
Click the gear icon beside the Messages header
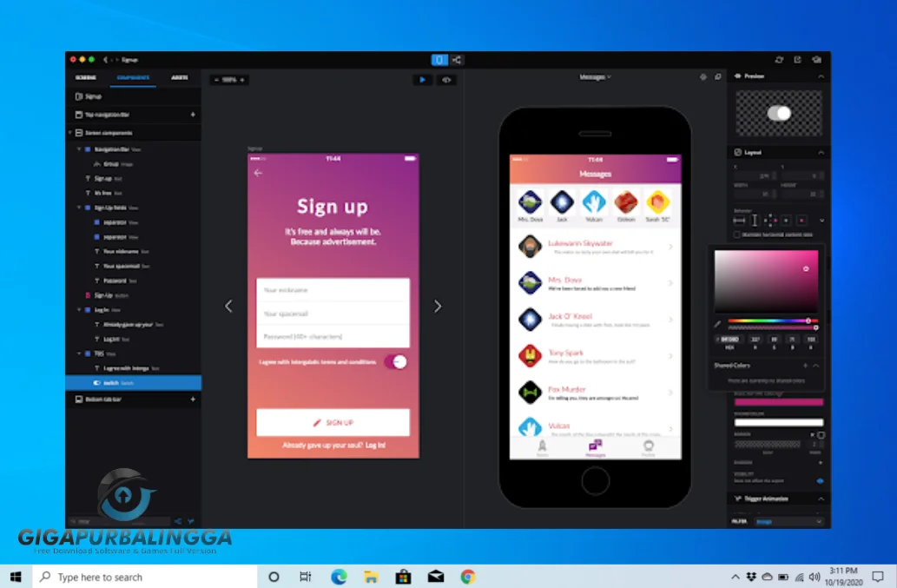point(705,76)
